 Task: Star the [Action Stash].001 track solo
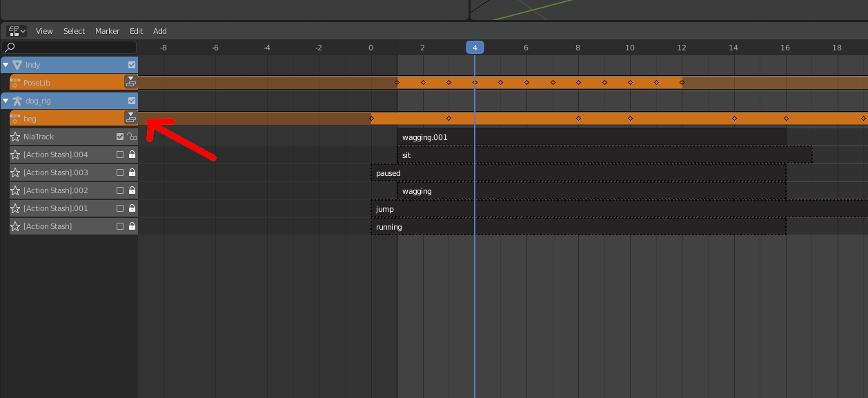coord(15,208)
